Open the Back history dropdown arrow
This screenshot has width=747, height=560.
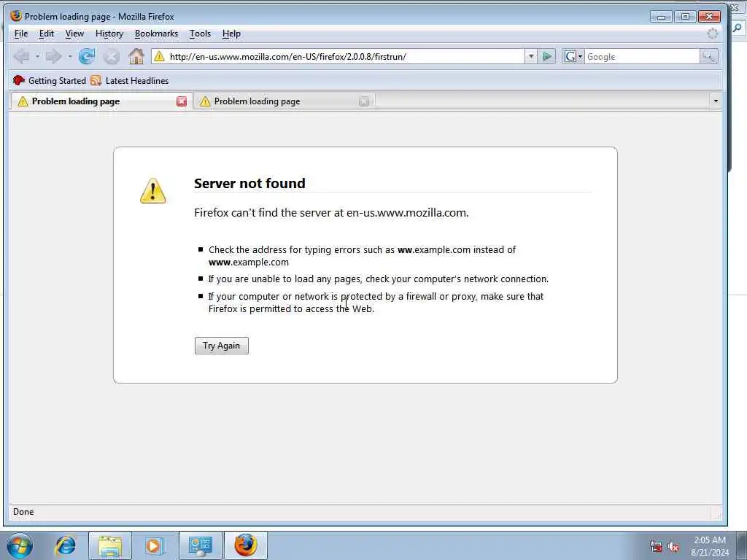click(x=37, y=57)
